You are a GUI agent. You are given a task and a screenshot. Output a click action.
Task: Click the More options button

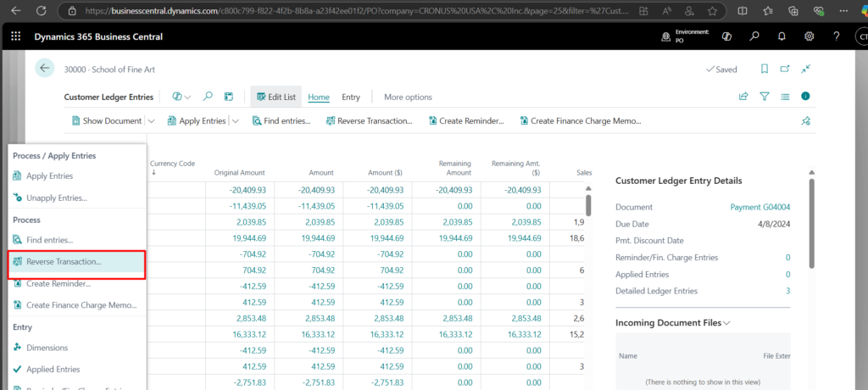tap(408, 97)
